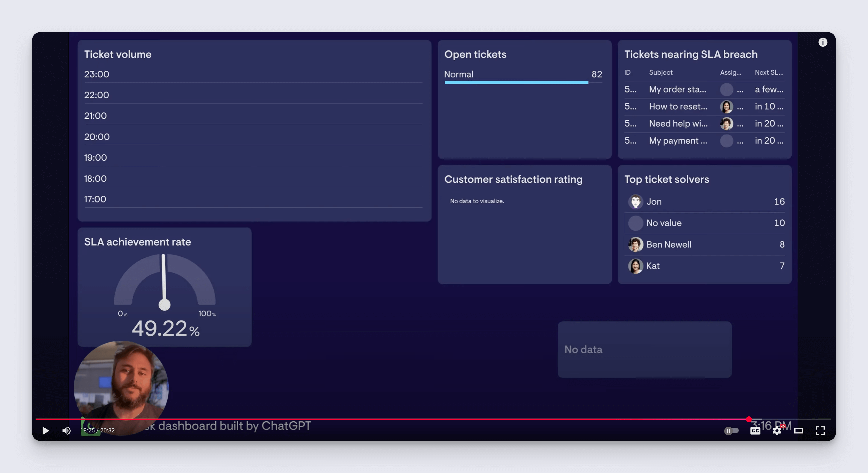Click the Subject column header
Image resolution: width=868 pixels, height=473 pixels.
pos(661,72)
